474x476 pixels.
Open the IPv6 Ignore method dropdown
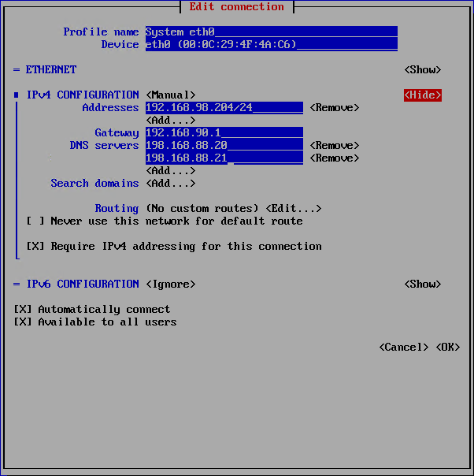tap(170, 284)
